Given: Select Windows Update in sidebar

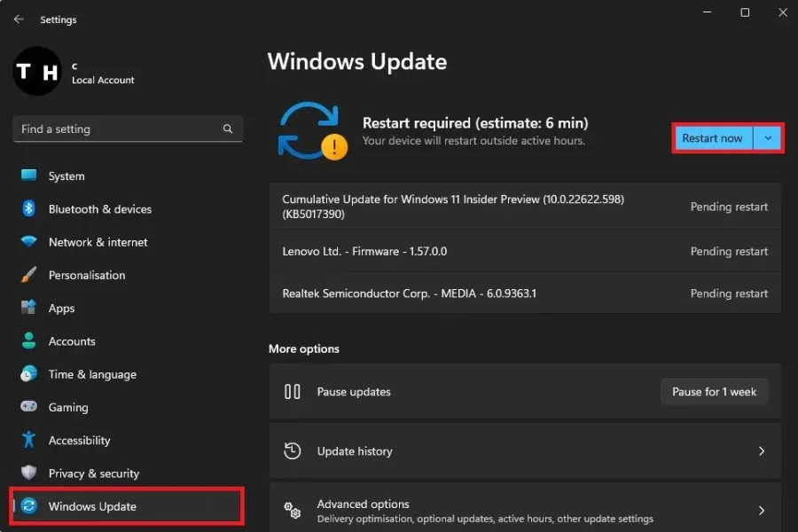Looking at the screenshot, I should pos(127,506).
